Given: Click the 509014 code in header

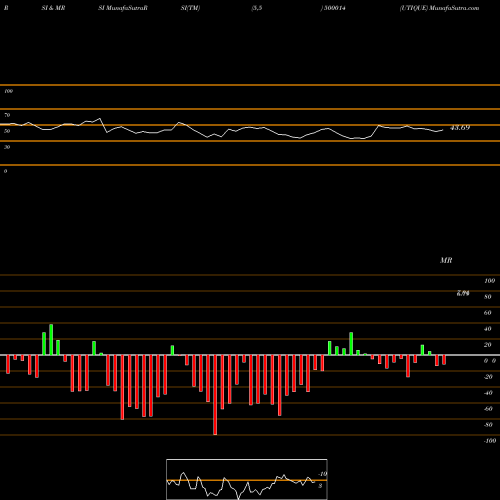Looking at the screenshot, I should (x=334, y=8).
